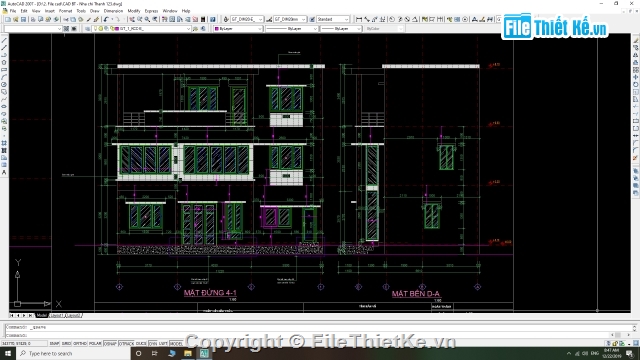Image resolution: width=640 pixels, height=360 pixels.
Task: Activate the Pan realtime tool
Action: coord(132,19)
